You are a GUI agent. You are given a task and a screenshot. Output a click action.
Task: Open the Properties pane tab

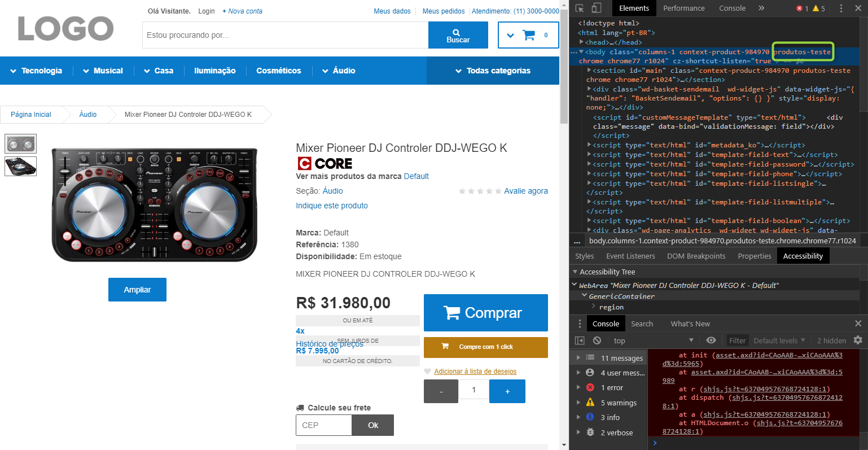coord(754,256)
